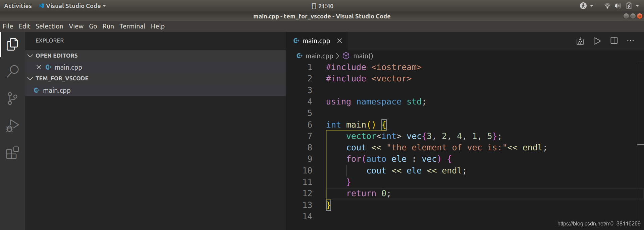Open the Terminal menu
This screenshot has height=230, width=644.
pyautogui.click(x=132, y=26)
